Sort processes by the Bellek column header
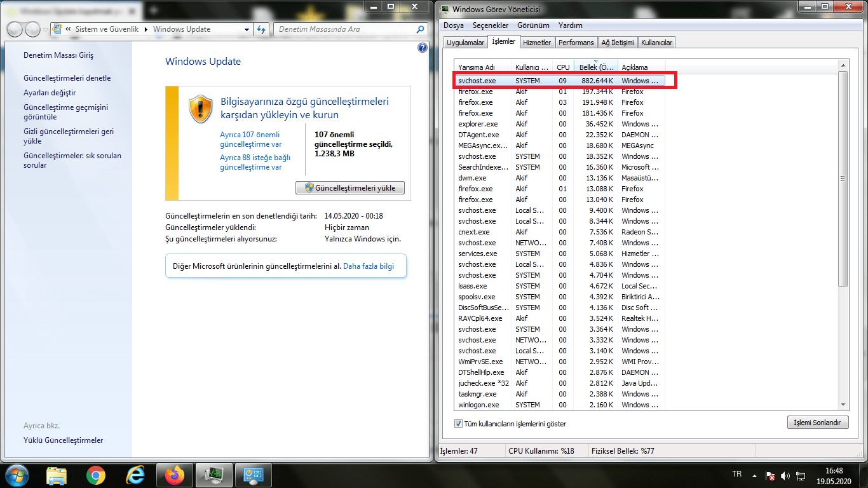This screenshot has width=868, height=488. pos(595,67)
